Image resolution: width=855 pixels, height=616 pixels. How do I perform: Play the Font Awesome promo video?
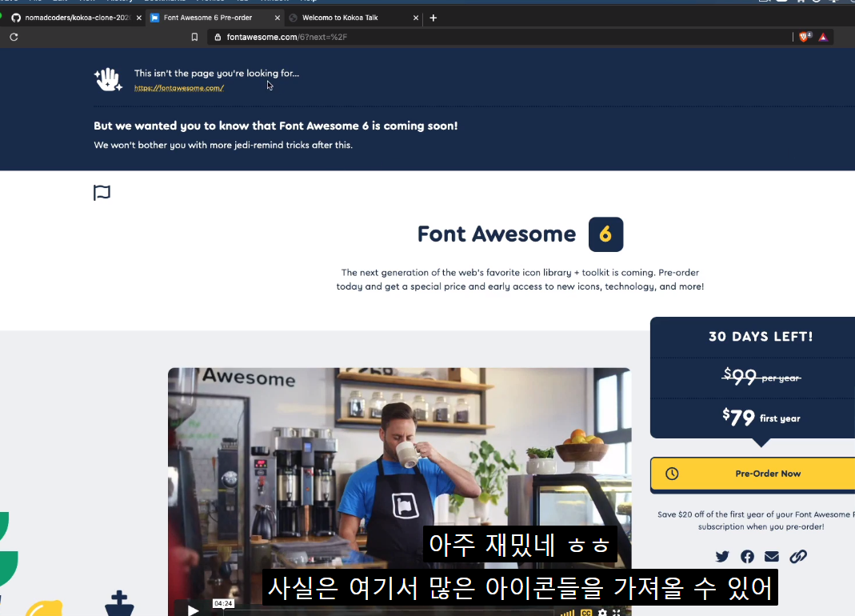pyautogui.click(x=193, y=610)
